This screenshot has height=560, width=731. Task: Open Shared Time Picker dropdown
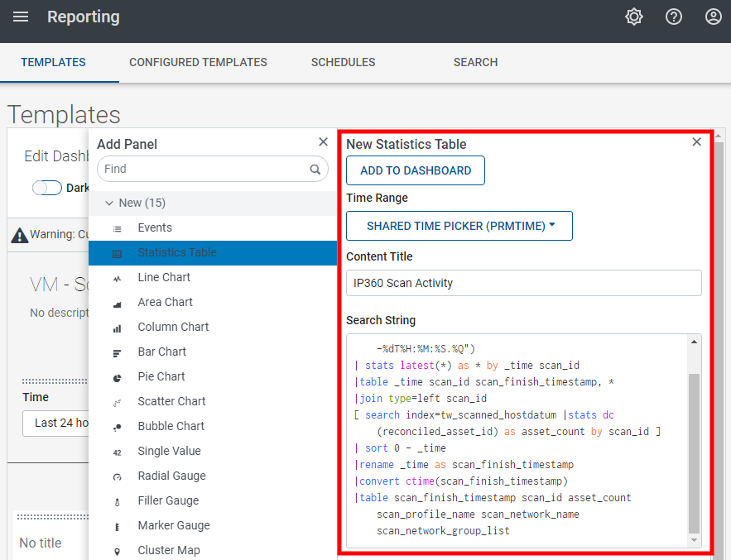(x=459, y=226)
